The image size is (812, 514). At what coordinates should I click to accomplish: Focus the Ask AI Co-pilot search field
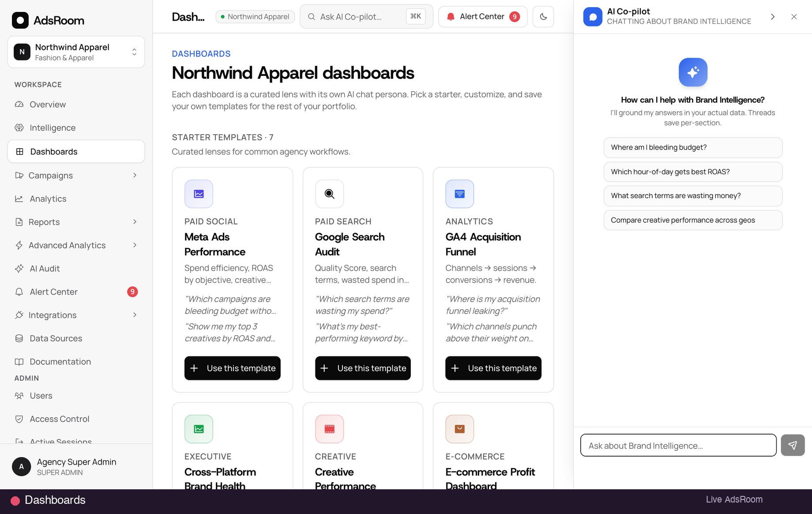pyautogui.click(x=366, y=17)
